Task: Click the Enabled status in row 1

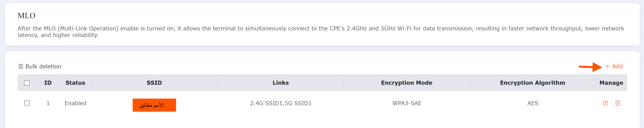Action: pyautogui.click(x=75, y=103)
